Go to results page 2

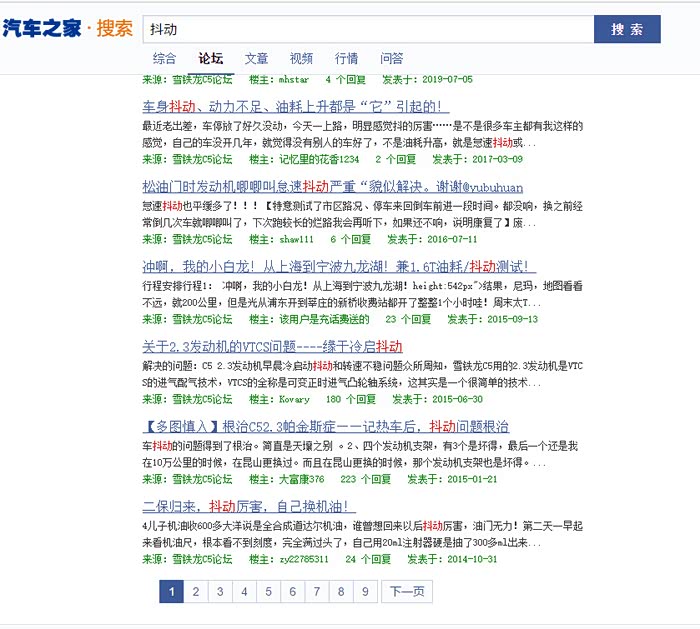(196, 592)
